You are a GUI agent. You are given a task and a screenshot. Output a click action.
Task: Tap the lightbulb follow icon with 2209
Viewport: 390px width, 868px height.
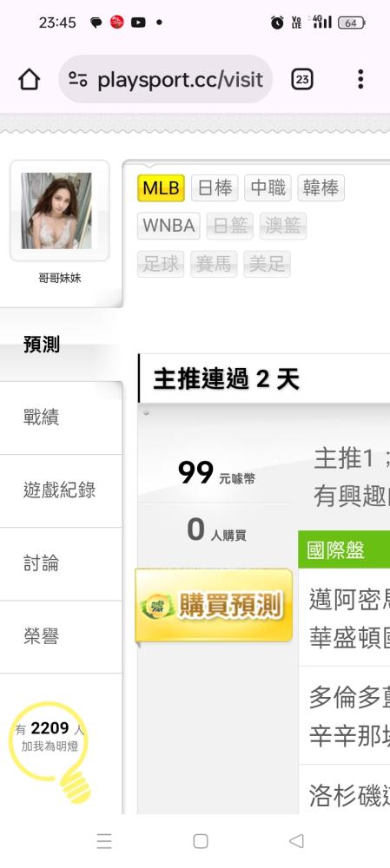click(50, 751)
